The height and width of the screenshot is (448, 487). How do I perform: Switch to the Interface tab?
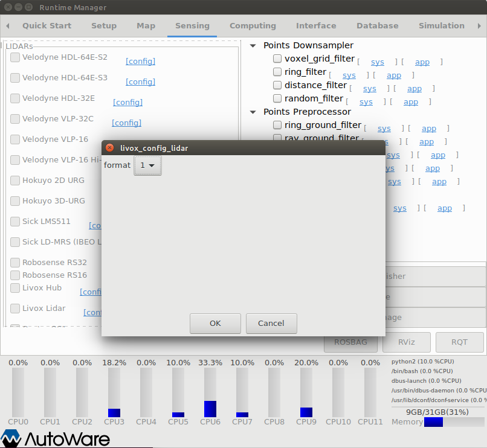[x=316, y=26]
